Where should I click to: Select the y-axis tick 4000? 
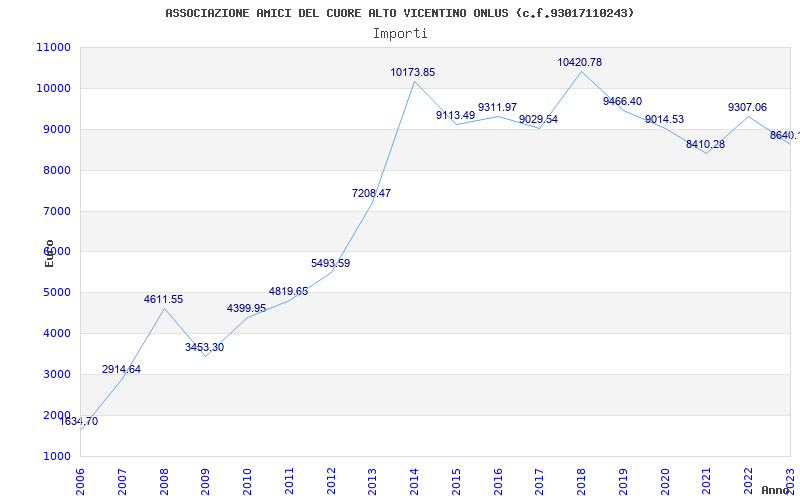pyautogui.click(x=56, y=334)
